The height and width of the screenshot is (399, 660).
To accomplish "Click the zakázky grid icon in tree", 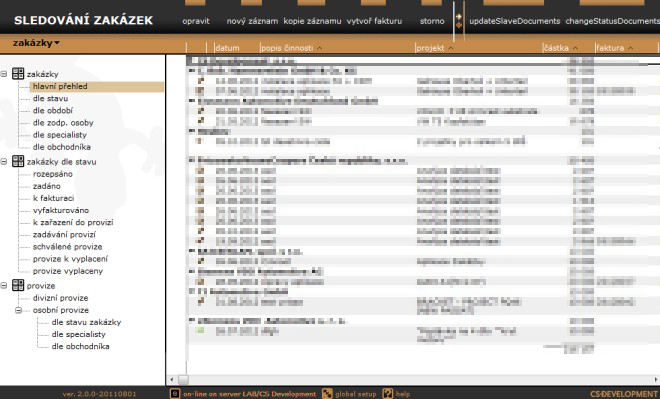I will click(18, 74).
